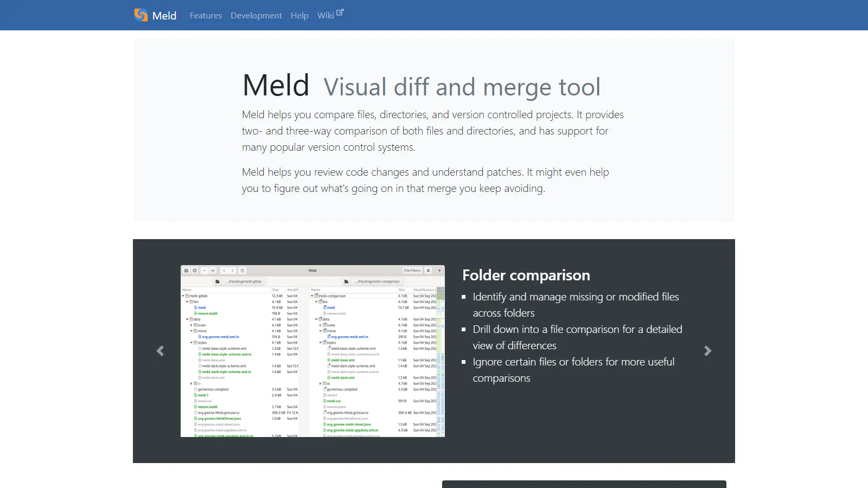Image resolution: width=868 pixels, height=488 pixels.
Task: Click the external link icon beside Wiki
Action: click(340, 12)
